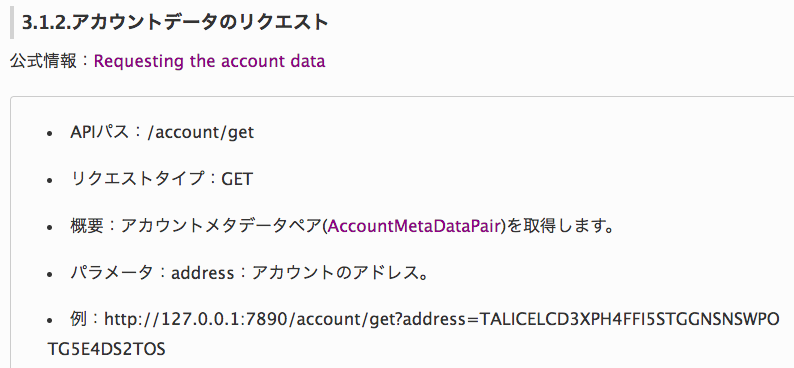Click the アカウントのアドレス description text
Image resolution: width=794 pixels, height=368 pixels.
(336, 273)
